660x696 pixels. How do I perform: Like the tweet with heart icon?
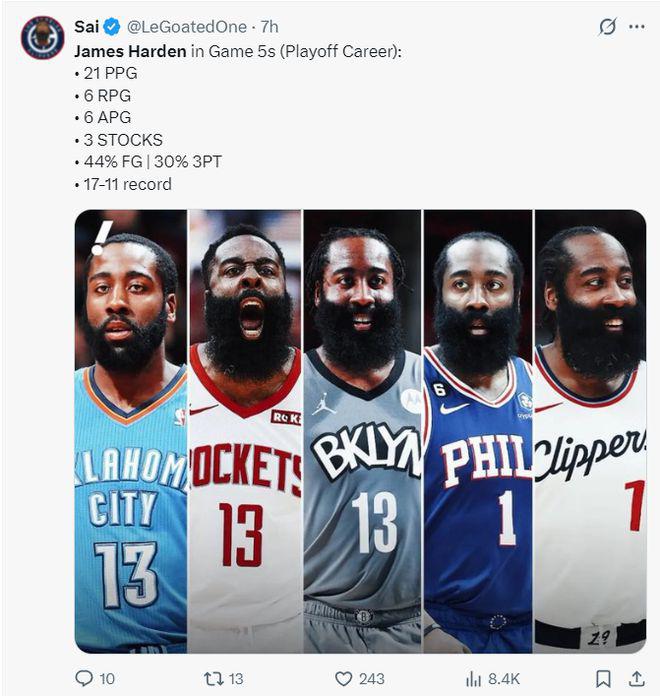(343, 679)
